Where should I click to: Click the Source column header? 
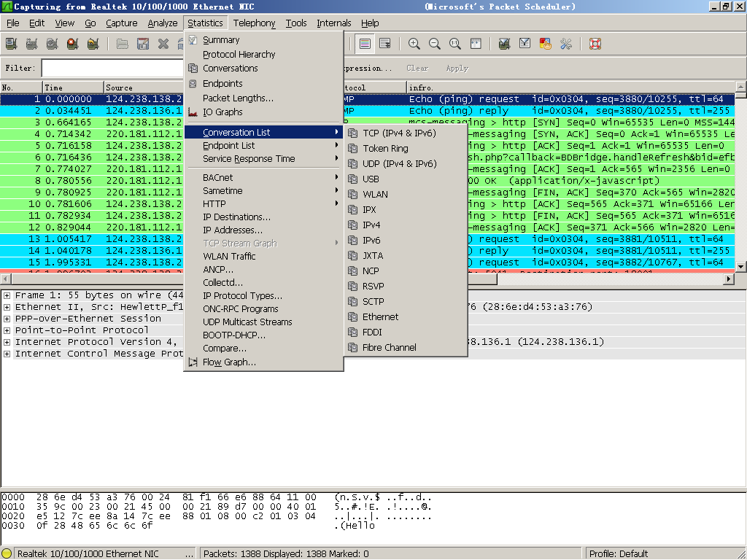(x=144, y=87)
